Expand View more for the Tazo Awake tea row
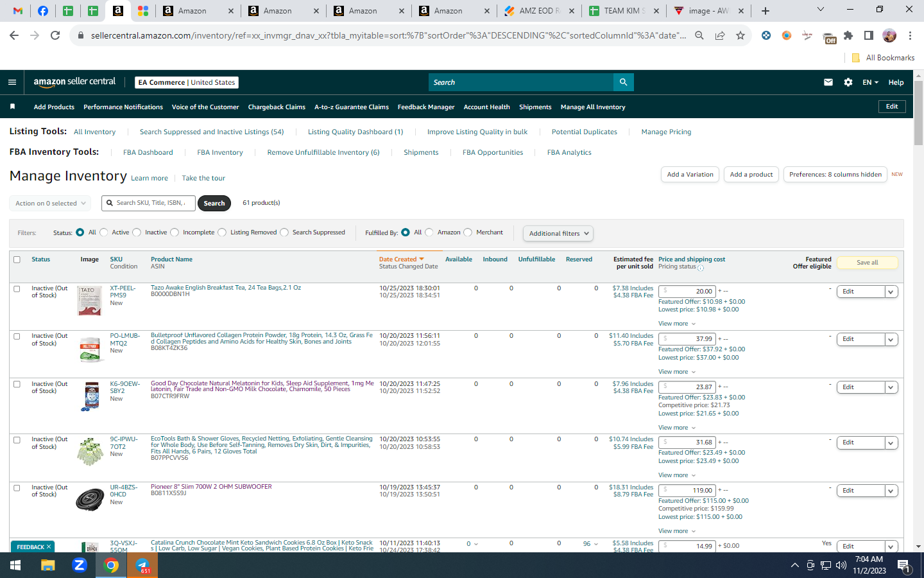924x578 pixels. (x=676, y=324)
